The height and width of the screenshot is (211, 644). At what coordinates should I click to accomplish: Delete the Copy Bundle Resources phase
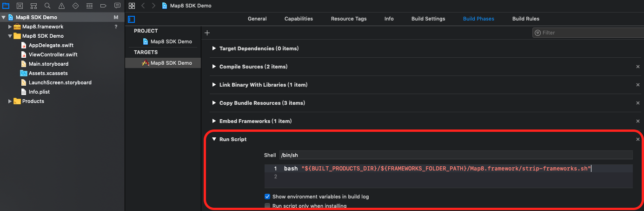click(638, 103)
